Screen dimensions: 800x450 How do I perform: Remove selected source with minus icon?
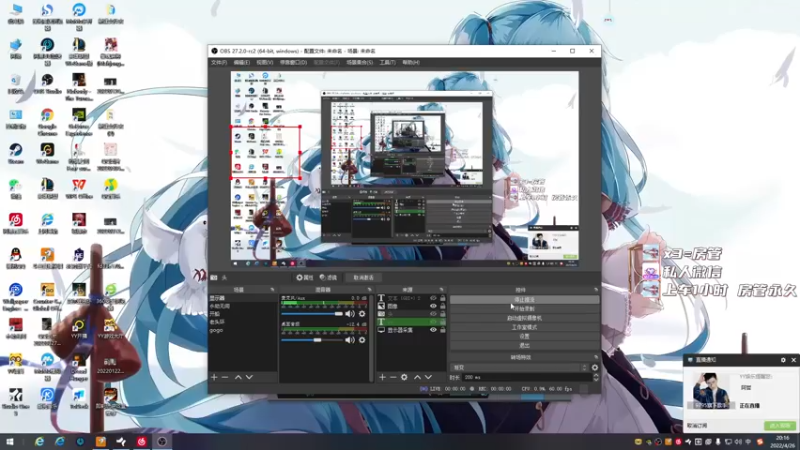[x=393, y=377]
